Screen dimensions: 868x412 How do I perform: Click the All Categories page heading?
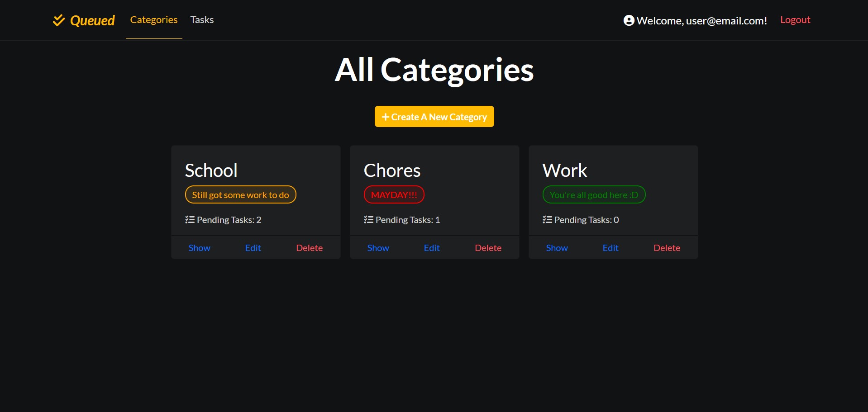point(434,70)
